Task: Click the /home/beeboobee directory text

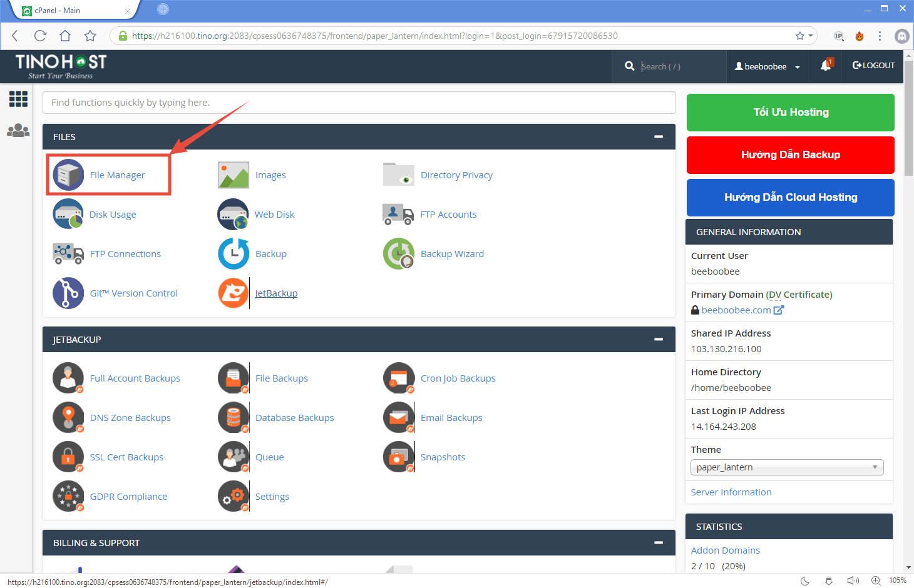Action: point(731,387)
